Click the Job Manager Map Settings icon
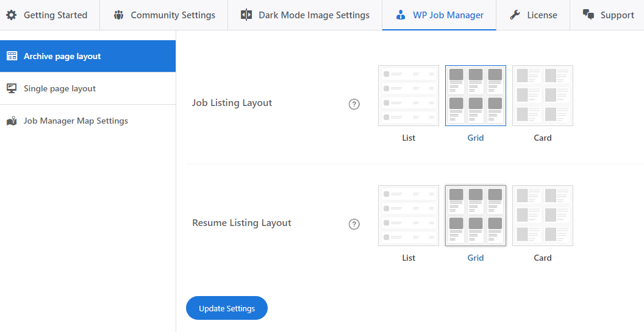Image resolution: width=644 pixels, height=332 pixels. (x=12, y=121)
